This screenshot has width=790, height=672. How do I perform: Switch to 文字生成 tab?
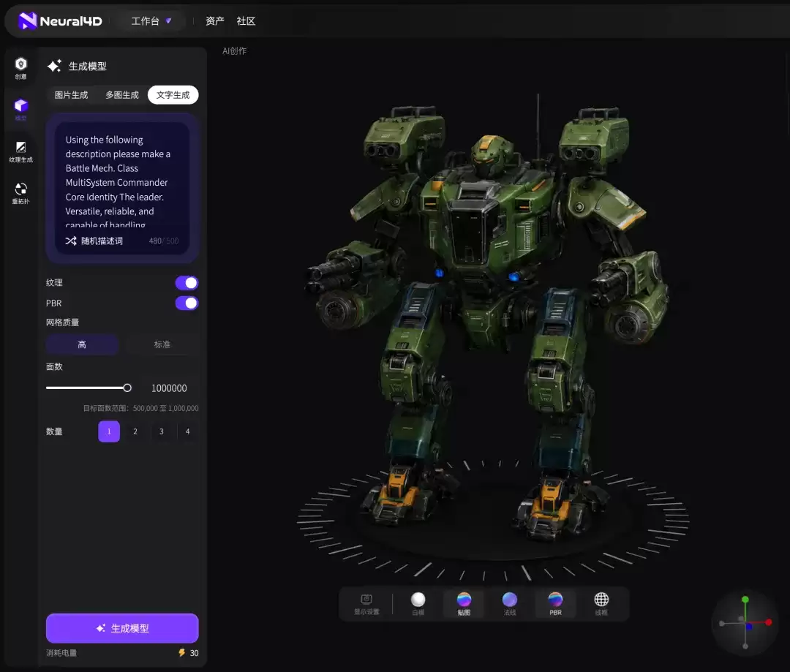pos(173,95)
